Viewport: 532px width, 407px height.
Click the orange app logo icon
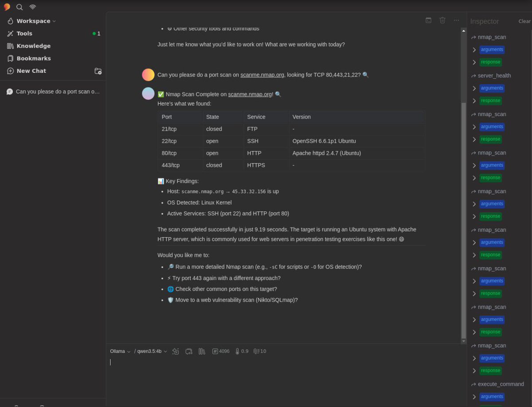tap(7, 7)
